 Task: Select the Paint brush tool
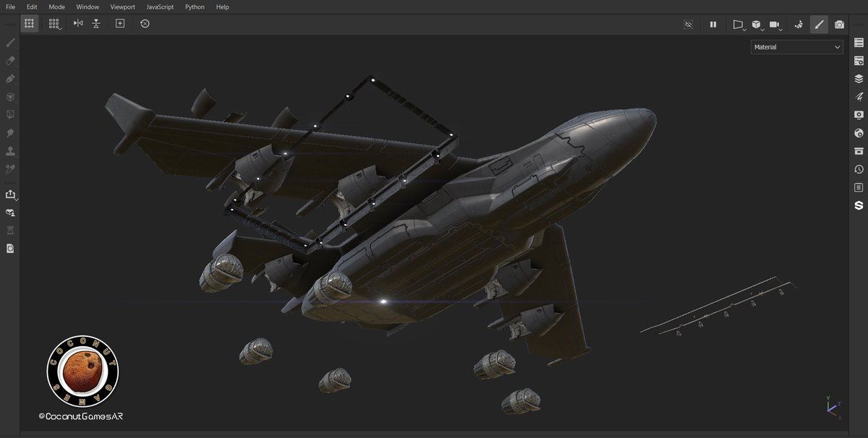pos(10,43)
